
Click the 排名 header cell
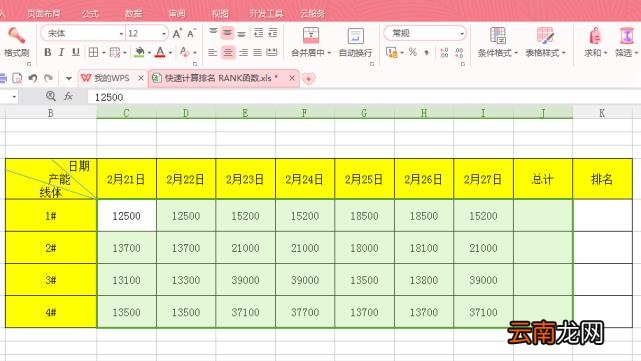602,179
